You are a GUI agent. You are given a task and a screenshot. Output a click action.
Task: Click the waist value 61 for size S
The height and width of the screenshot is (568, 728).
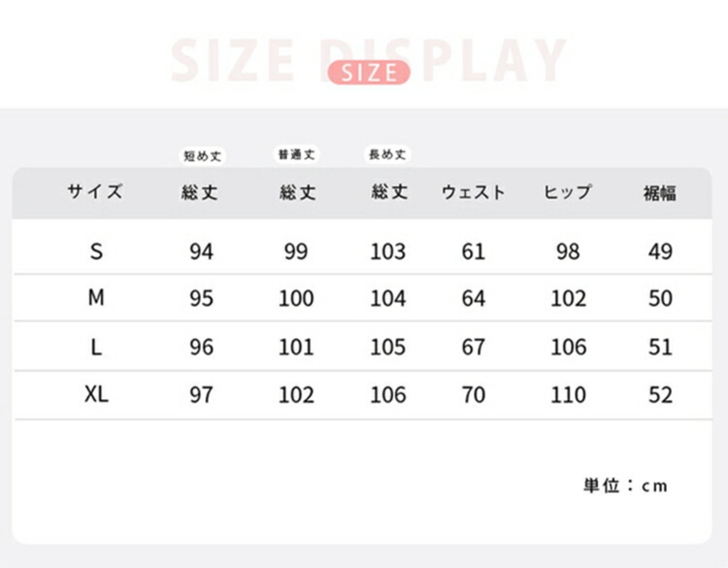pyautogui.click(x=473, y=252)
